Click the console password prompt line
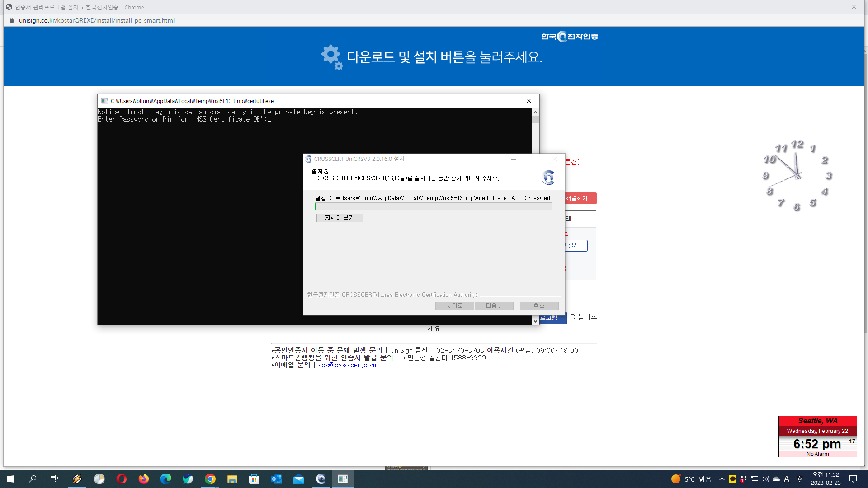 coord(184,119)
